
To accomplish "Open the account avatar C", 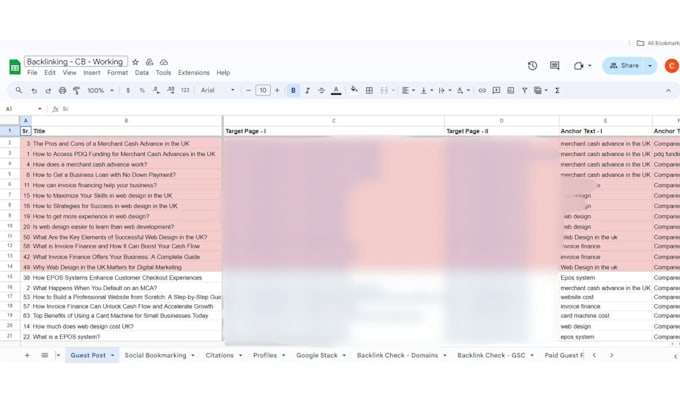I will click(671, 66).
